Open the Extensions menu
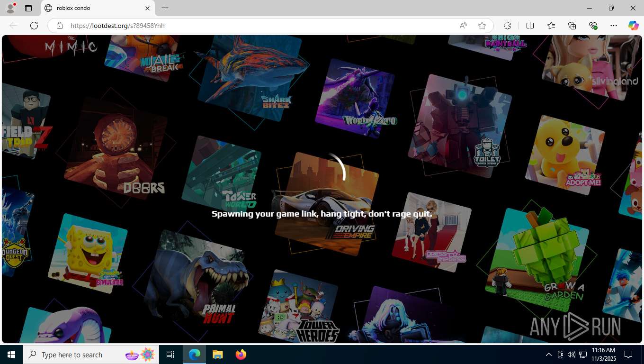644x364 pixels. (508, 26)
